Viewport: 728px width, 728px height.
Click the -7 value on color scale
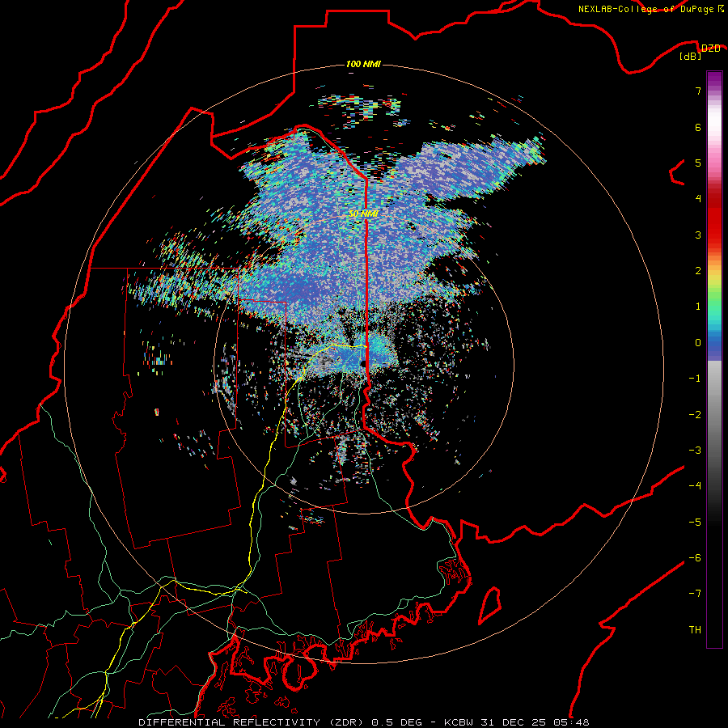coord(695,594)
